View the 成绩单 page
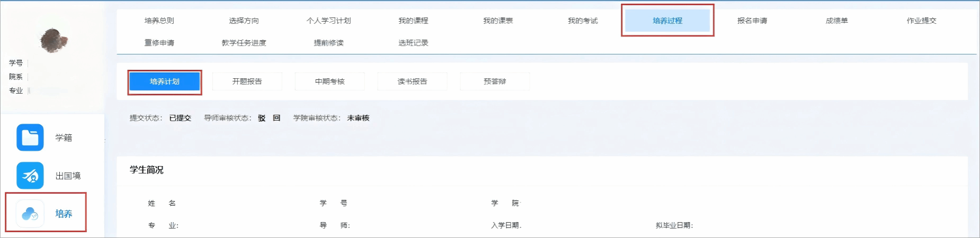The image size is (980, 238). pyautogui.click(x=837, y=21)
